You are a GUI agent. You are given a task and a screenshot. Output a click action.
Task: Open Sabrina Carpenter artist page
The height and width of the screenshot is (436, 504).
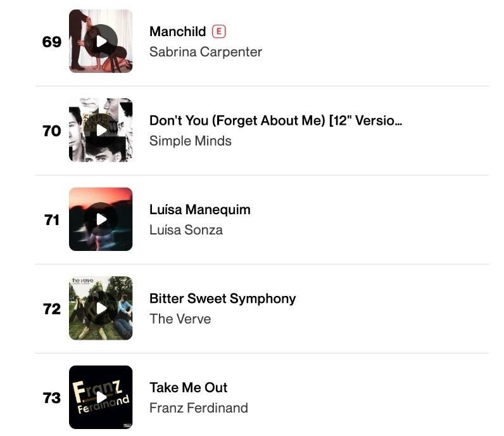(x=205, y=52)
